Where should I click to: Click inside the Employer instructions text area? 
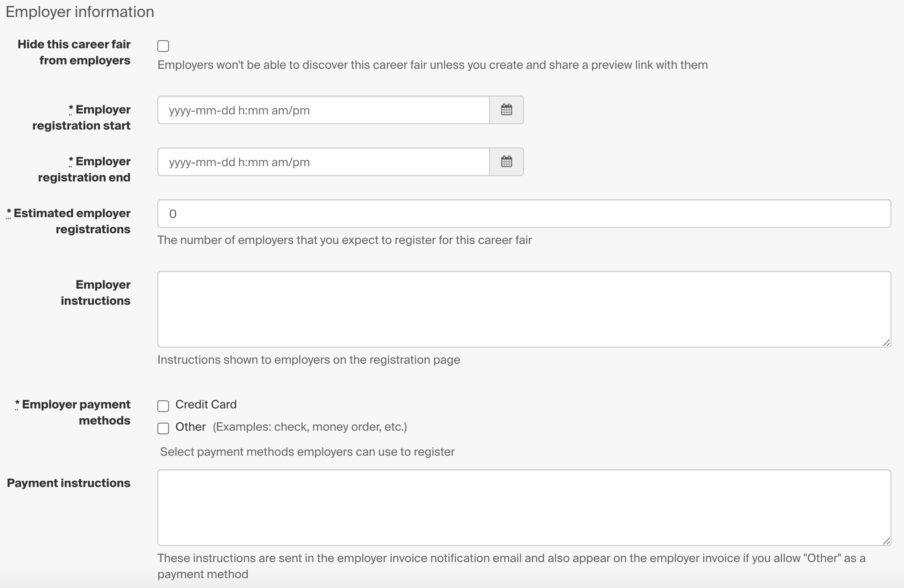click(x=524, y=309)
